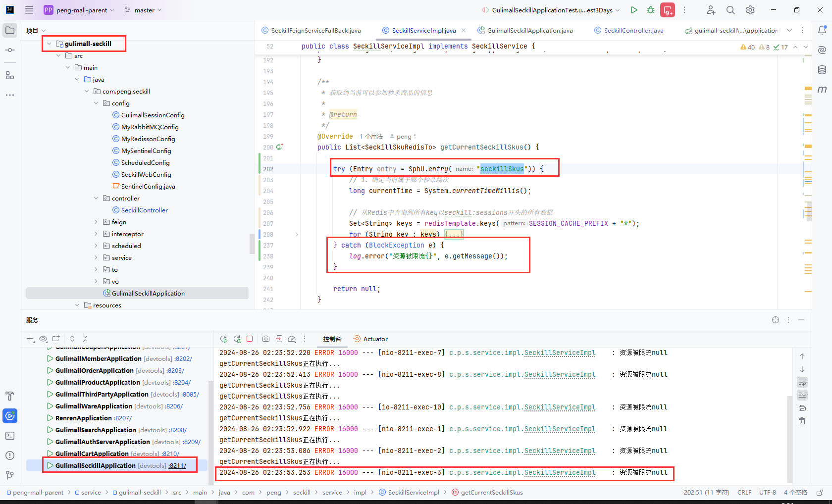Clear the console with trash icon
The width and height of the screenshot is (832, 504).
click(x=802, y=421)
